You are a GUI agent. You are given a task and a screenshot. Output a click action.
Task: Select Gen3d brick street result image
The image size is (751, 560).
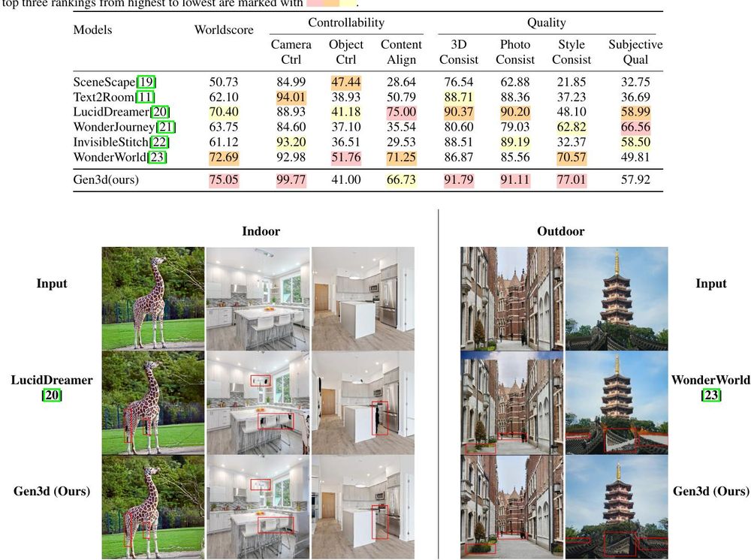512,507
